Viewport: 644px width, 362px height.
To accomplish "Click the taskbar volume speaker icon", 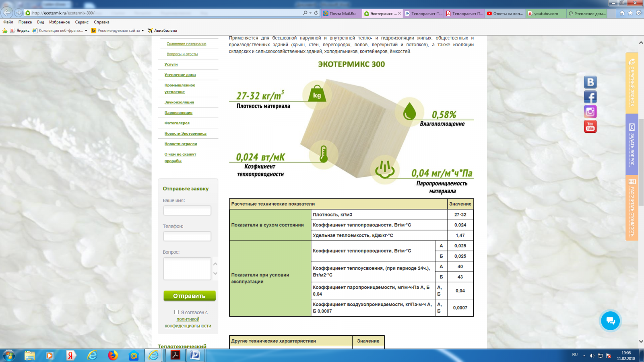I will point(592,356).
